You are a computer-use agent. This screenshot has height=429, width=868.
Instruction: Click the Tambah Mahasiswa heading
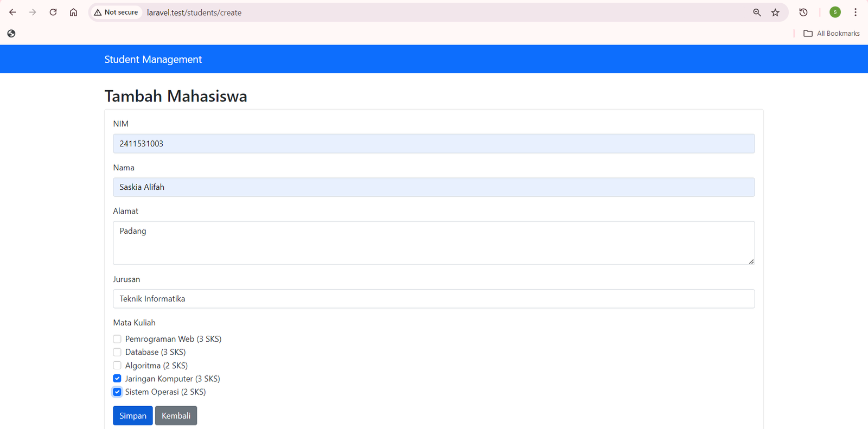pos(176,96)
